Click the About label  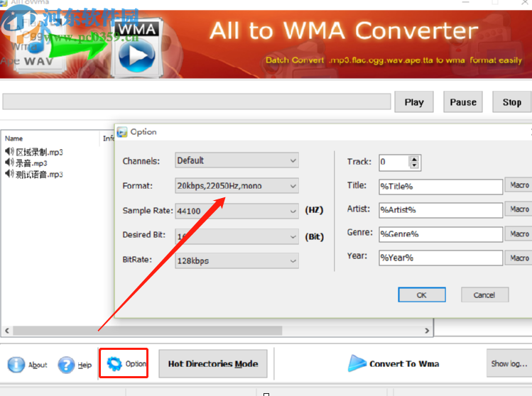pyautogui.click(x=38, y=365)
